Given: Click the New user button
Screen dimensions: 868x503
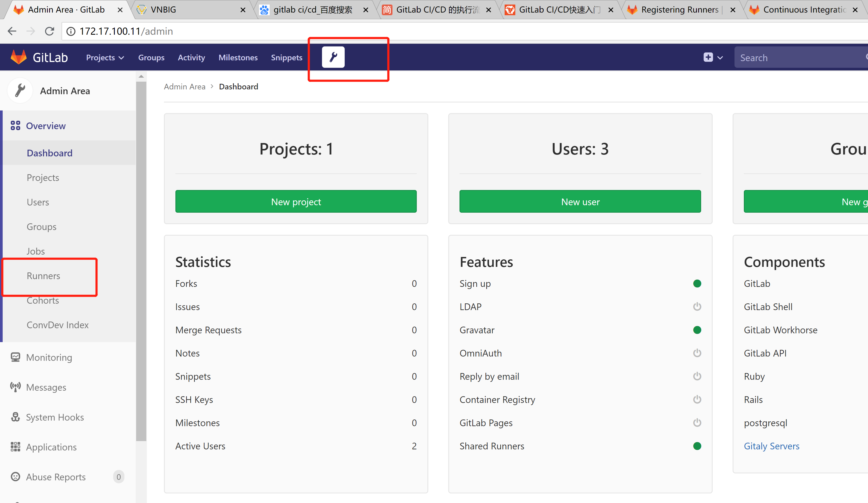Looking at the screenshot, I should click(580, 201).
